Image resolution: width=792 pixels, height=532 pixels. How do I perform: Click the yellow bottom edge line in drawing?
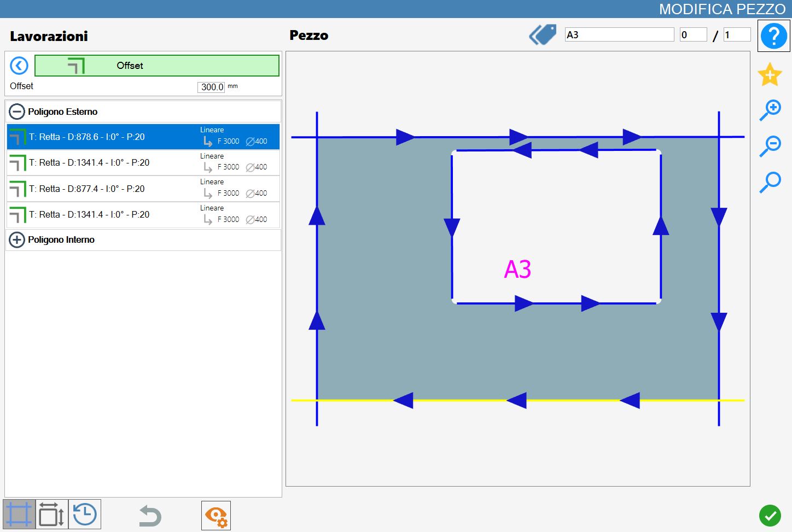click(517, 401)
